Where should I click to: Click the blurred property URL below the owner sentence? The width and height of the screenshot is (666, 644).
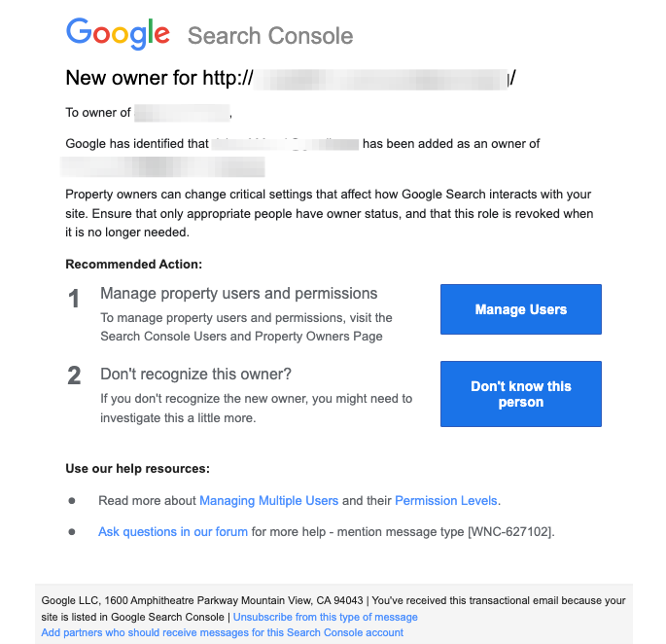point(162,166)
